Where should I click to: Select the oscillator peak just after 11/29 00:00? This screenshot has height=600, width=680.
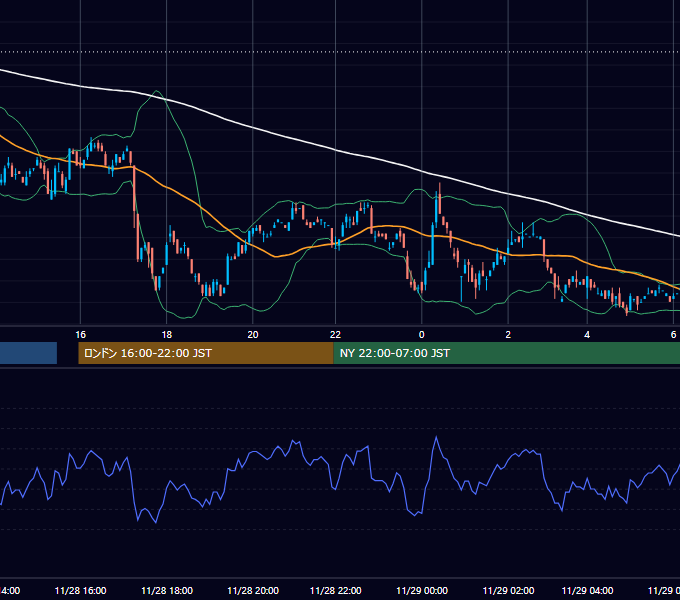click(436, 438)
